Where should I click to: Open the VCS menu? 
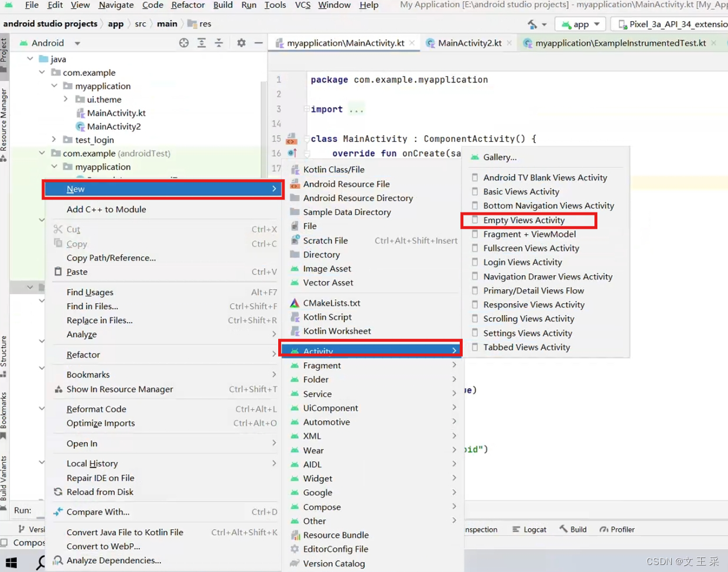(x=303, y=5)
